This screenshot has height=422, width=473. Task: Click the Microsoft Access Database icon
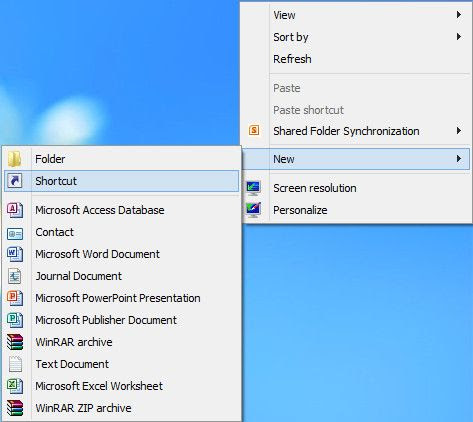tap(15, 210)
